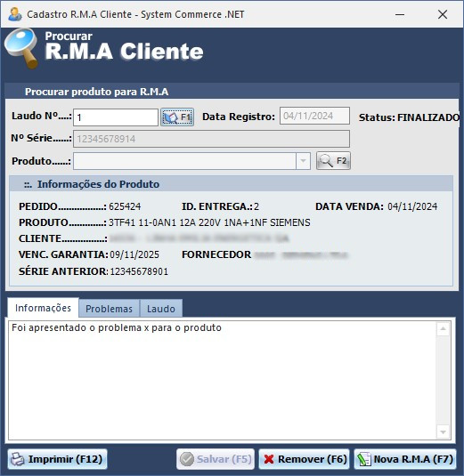Click the 'Procurar produto para R.M.A' heading
Screen dimensions: 464x476
pyautogui.click(x=96, y=92)
